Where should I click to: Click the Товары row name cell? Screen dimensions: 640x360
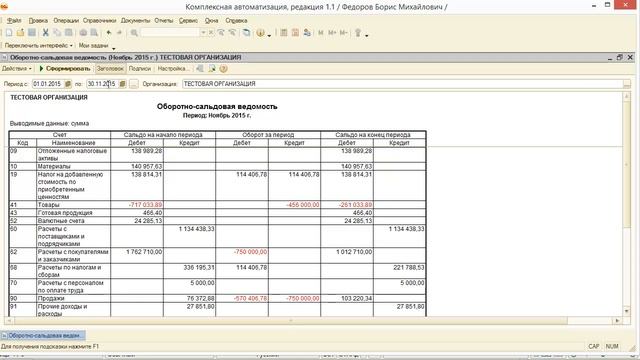73,204
